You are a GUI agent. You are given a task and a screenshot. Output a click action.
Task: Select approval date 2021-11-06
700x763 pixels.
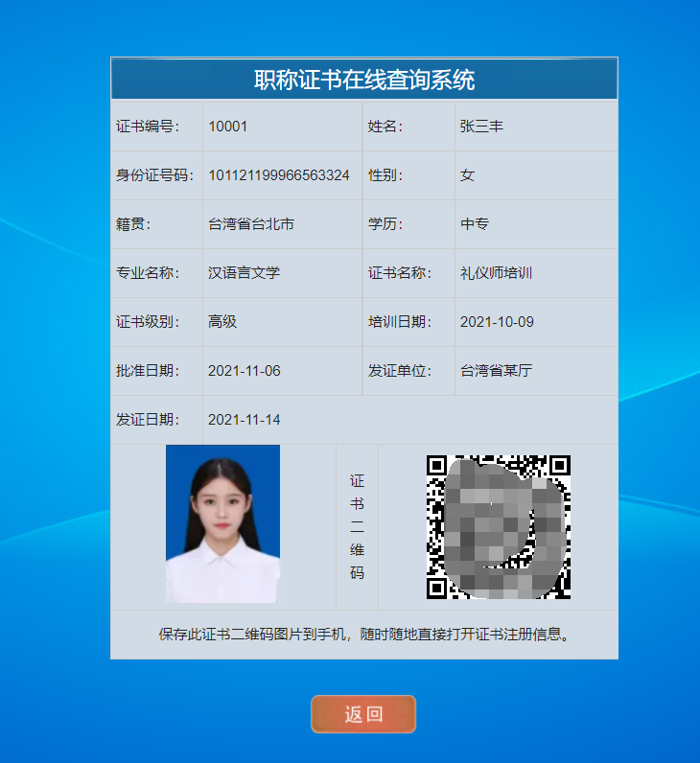[245, 371]
